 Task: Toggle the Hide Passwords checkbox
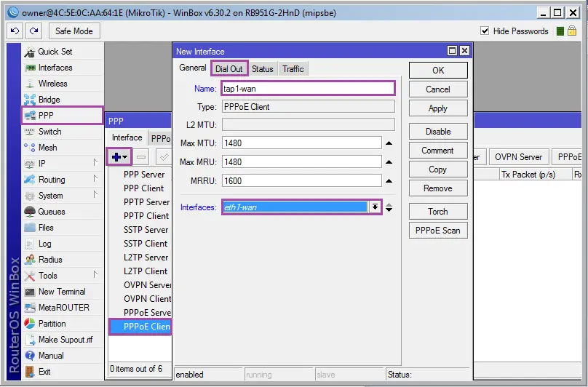point(485,31)
